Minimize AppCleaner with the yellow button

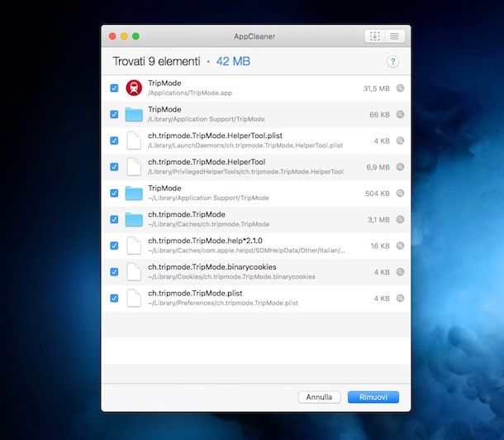(x=124, y=36)
